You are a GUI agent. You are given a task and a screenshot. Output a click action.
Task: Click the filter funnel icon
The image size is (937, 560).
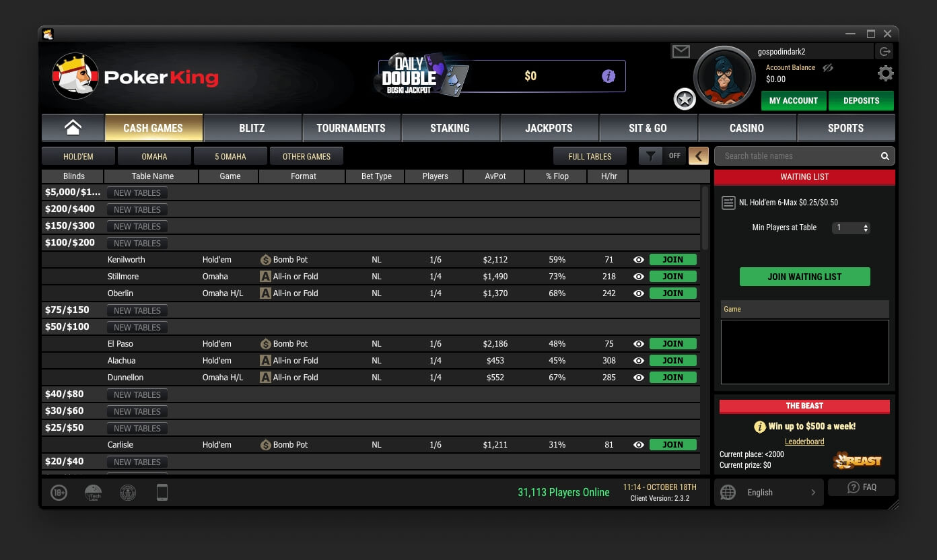pos(650,156)
